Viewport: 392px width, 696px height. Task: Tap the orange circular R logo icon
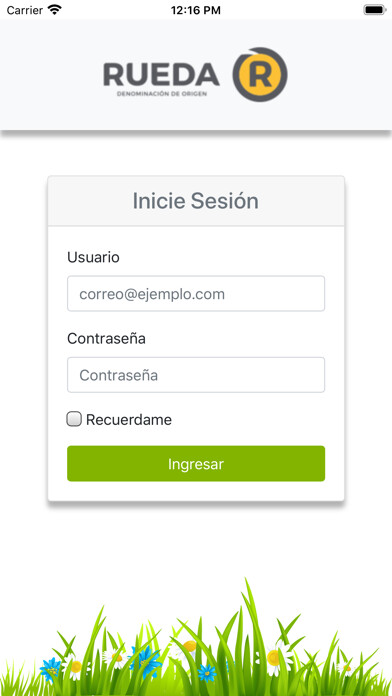pyautogui.click(x=260, y=75)
